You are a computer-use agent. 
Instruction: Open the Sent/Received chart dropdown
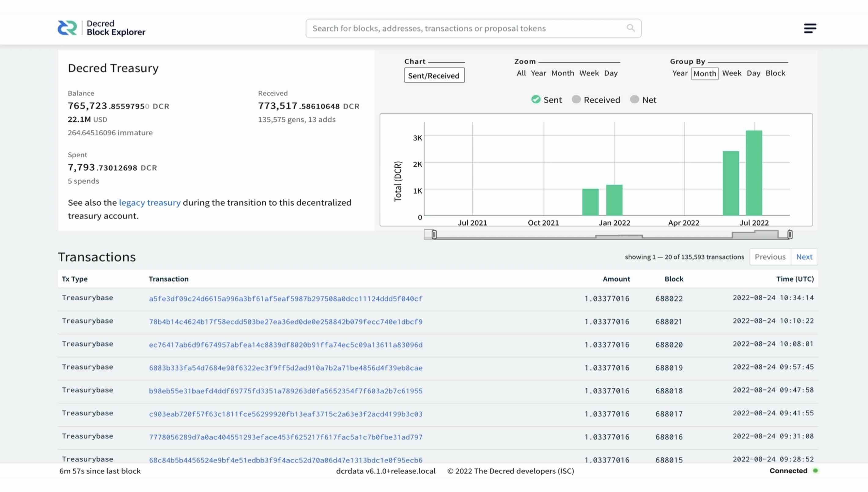[x=434, y=75]
